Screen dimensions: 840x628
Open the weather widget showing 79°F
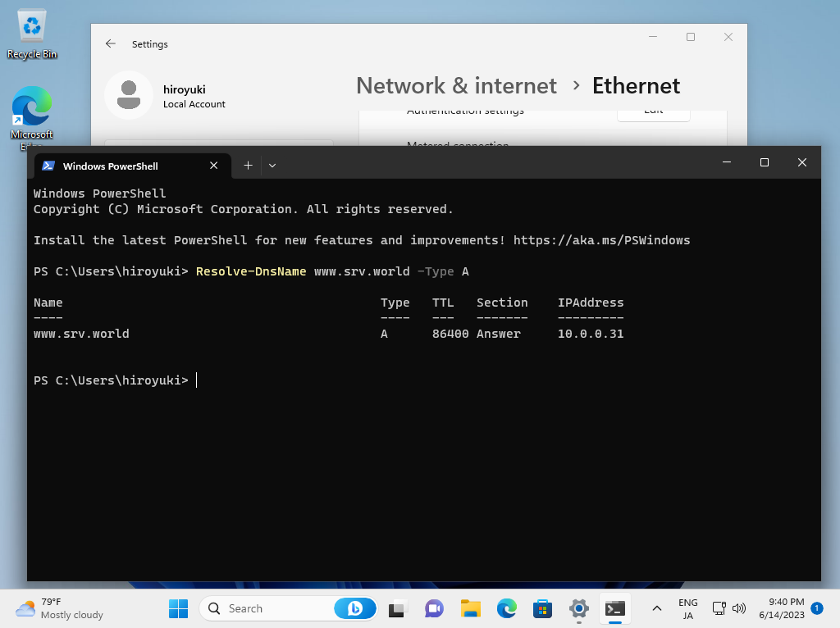59,608
